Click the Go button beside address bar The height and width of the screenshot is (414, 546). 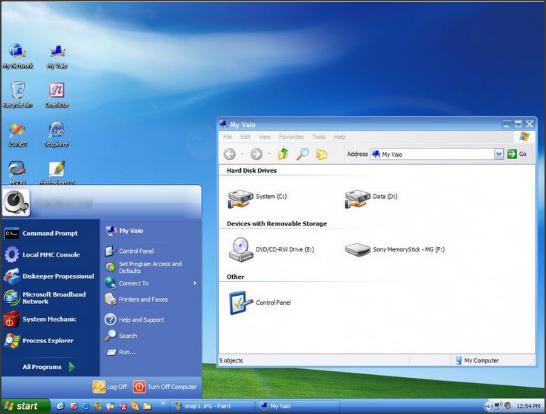517,154
